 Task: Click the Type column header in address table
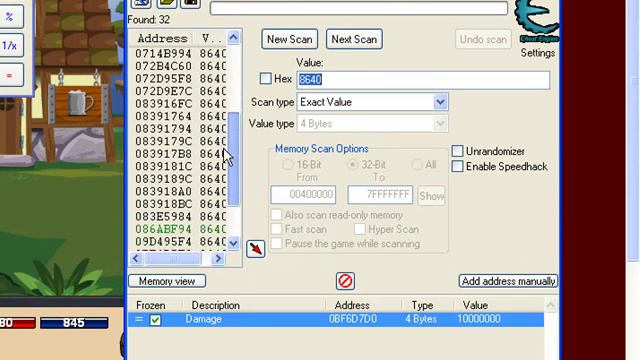point(422,305)
